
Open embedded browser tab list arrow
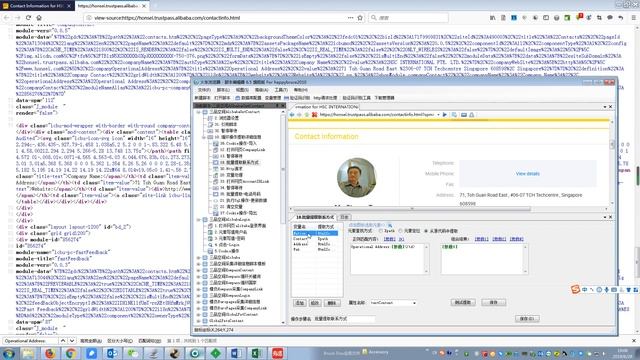[605, 107]
